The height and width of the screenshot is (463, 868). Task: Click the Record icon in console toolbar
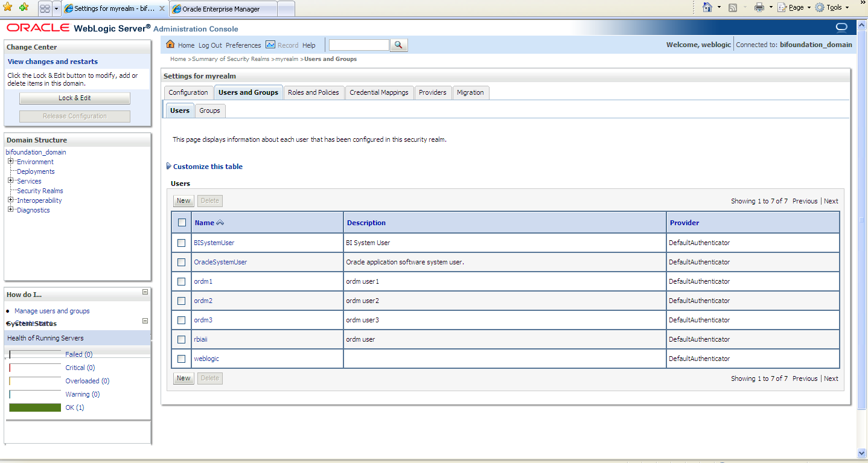(x=270, y=45)
